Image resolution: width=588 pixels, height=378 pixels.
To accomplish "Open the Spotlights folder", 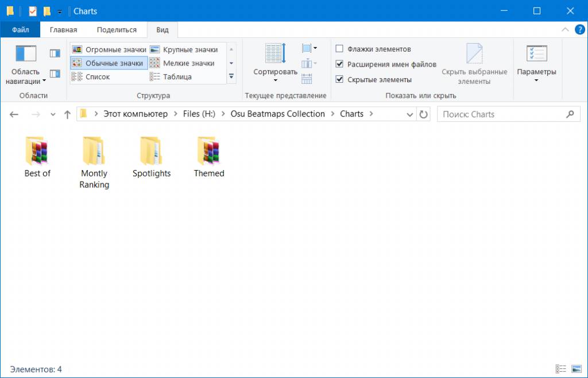I will (152, 152).
